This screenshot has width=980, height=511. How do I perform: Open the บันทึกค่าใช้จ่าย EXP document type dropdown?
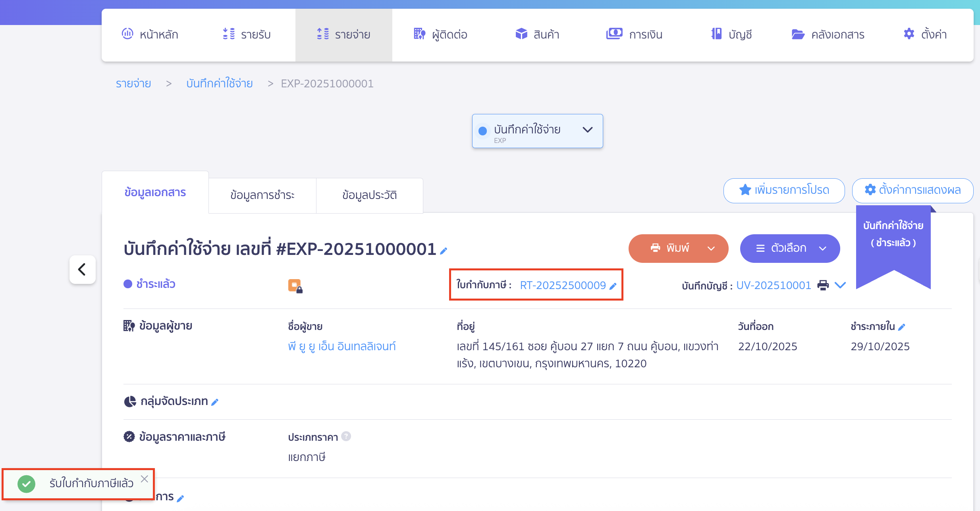click(537, 131)
